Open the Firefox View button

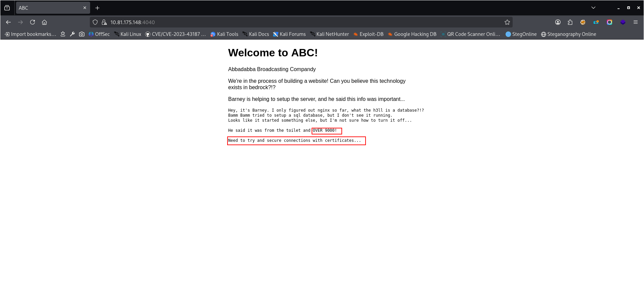7,8
